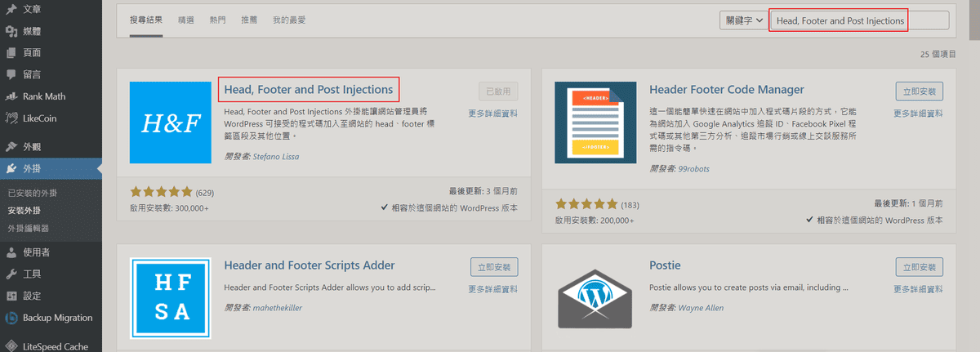
Task: Click developer link Stefano Lissa
Action: tap(276, 157)
